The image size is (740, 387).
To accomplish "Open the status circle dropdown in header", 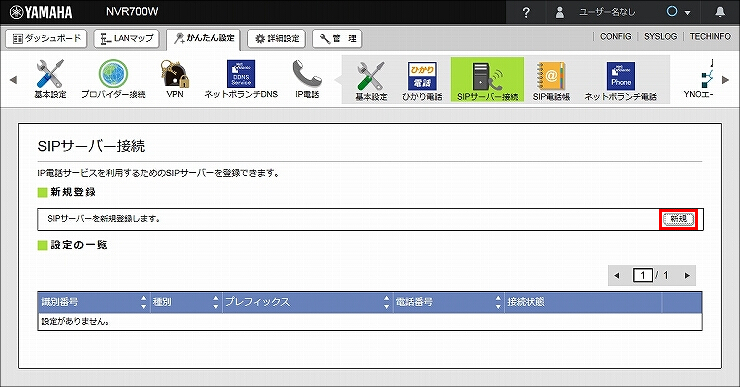I will click(678, 12).
